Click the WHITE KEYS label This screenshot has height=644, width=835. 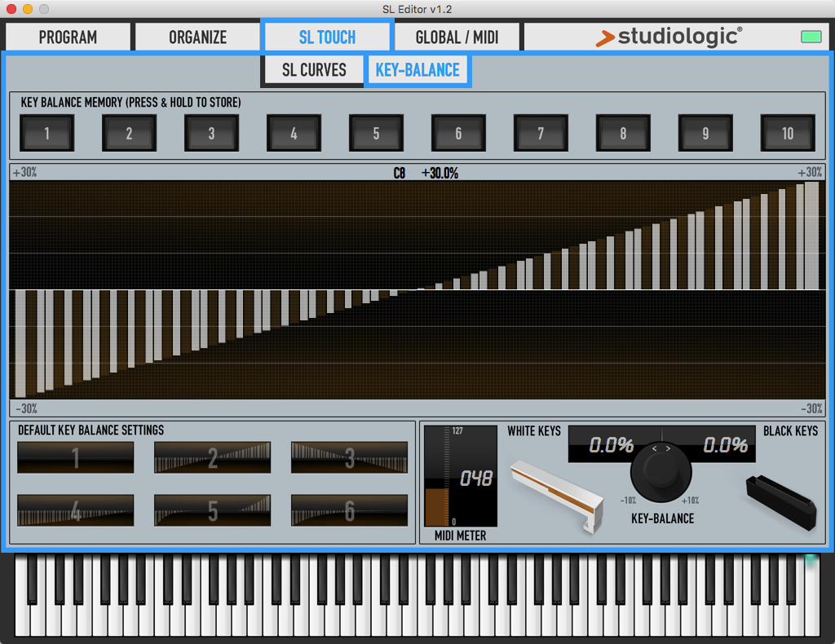[x=534, y=430]
